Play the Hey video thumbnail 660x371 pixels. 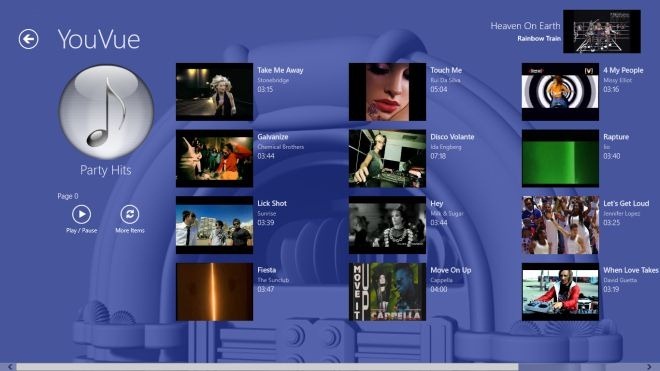[387, 225]
